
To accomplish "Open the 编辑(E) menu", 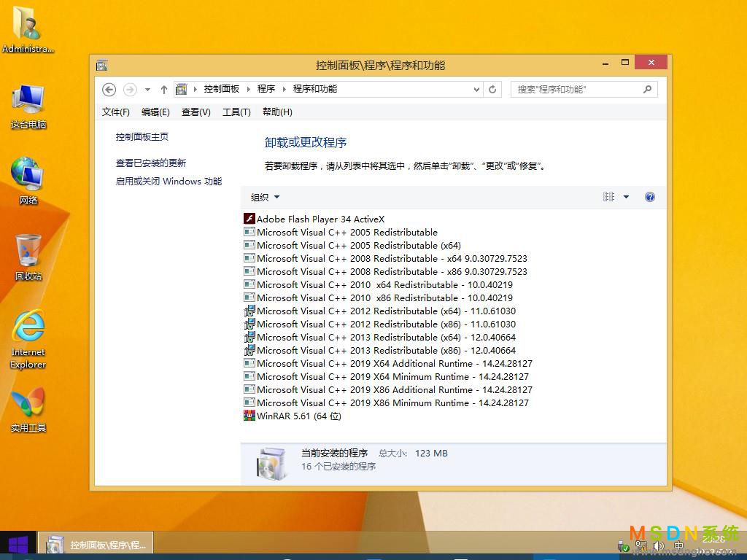I will [x=155, y=112].
